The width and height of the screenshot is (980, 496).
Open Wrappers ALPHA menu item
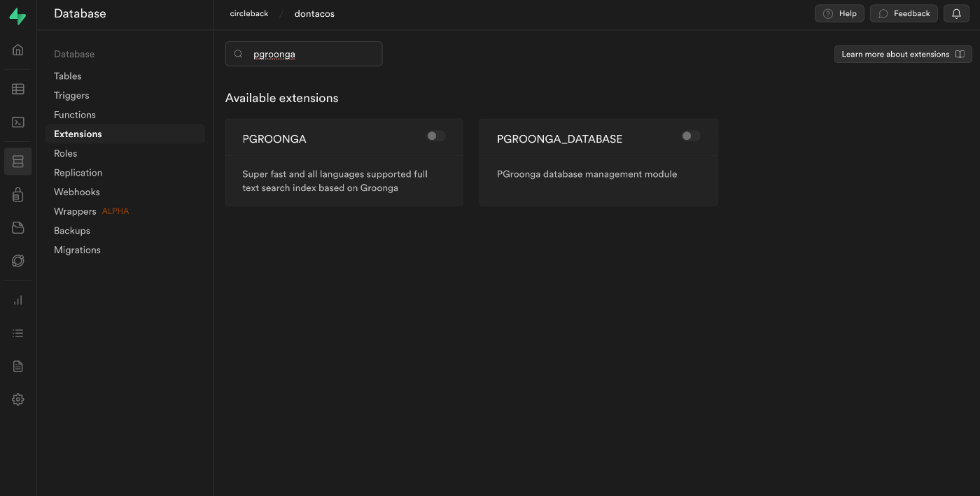point(92,211)
